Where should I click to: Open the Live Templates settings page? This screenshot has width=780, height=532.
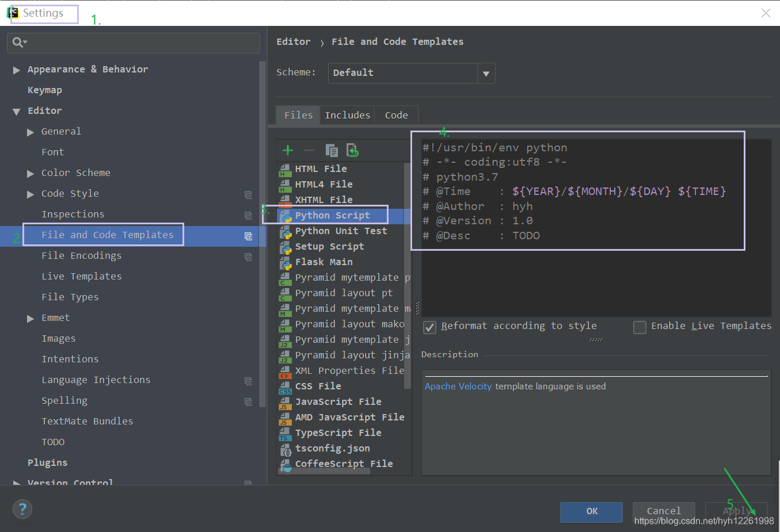pos(82,276)
